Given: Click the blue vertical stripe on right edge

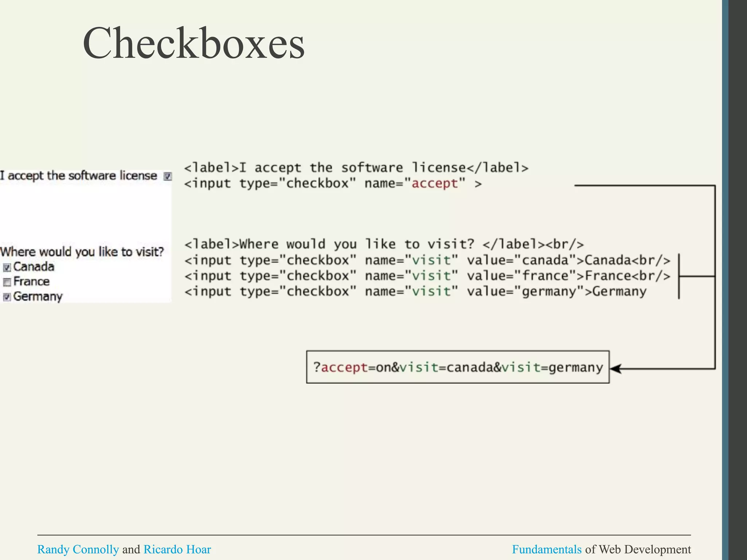Looking at the screenshot, I should coord(725,280).
